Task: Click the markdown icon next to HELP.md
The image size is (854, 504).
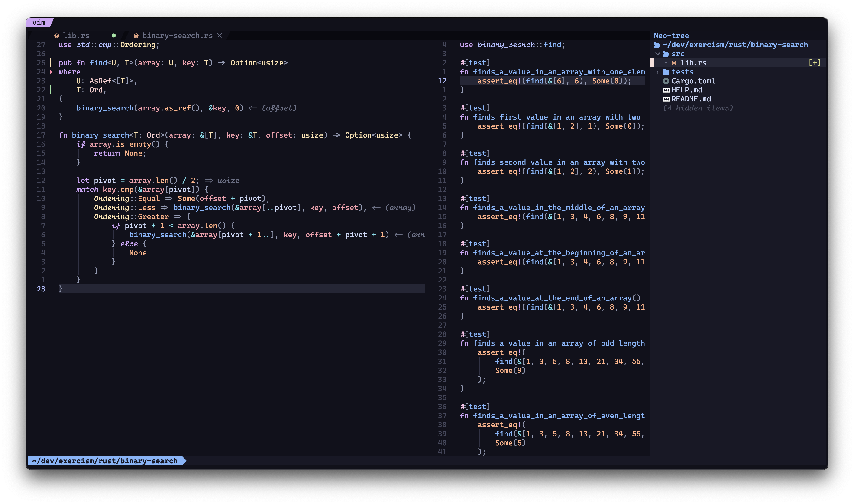Action: pos(666,90)
